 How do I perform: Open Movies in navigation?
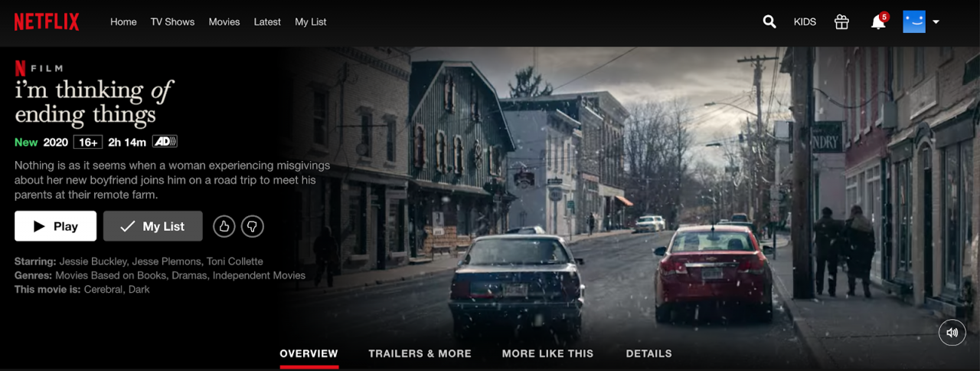[x=224, y=21]
